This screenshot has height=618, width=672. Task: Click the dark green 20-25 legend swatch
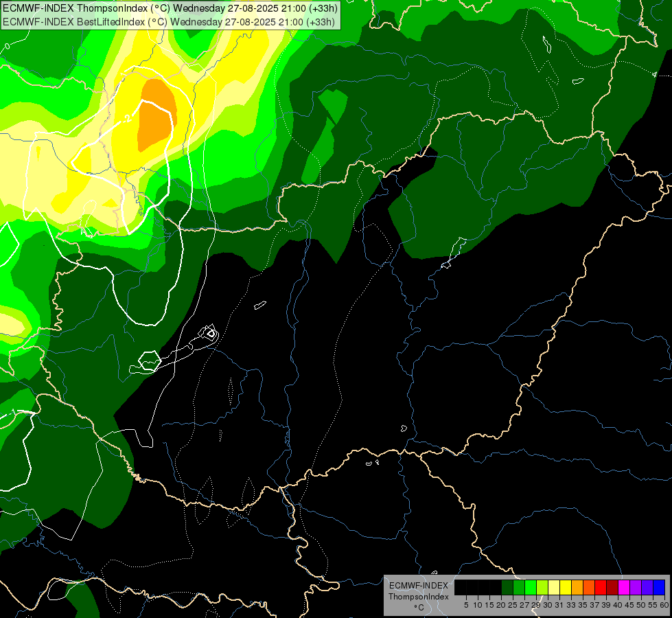(507, 587)
